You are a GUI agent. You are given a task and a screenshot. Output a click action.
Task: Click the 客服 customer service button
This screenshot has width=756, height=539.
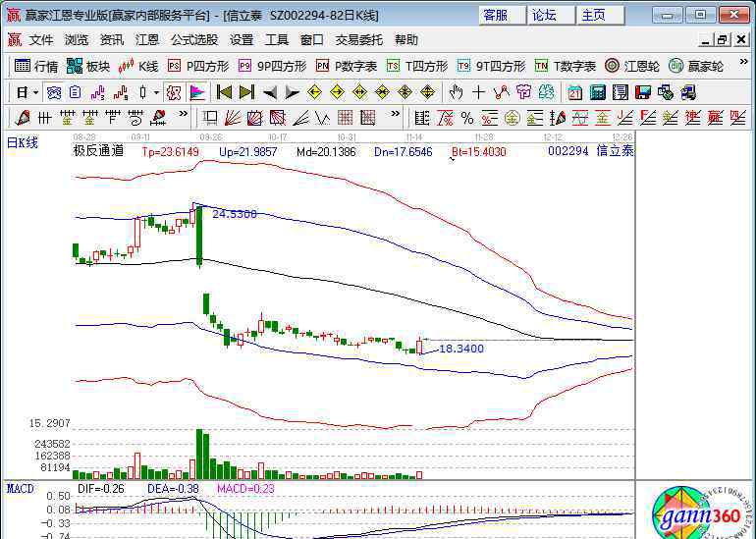point(495,15)
